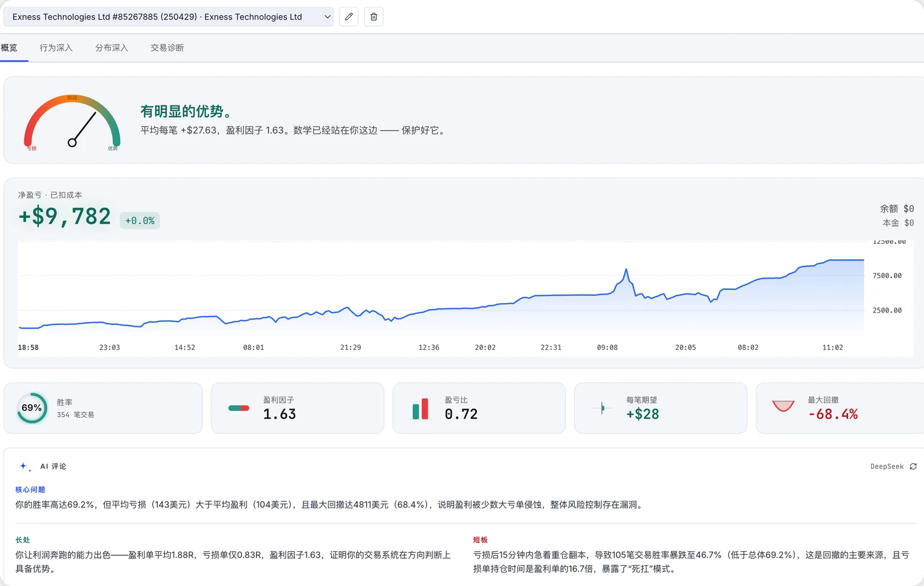Open the 行为深入 tab
The height and width of the screenshot is (586, 924).
(x=56, y=48)
